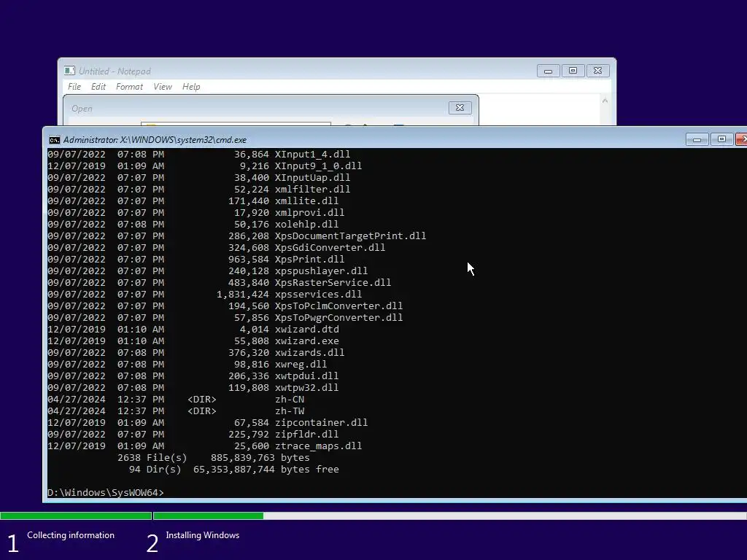The width and height of the screenshot is (747, 560).
Task: Click the XInput1_4.dll entry
Action: point(312,155)
